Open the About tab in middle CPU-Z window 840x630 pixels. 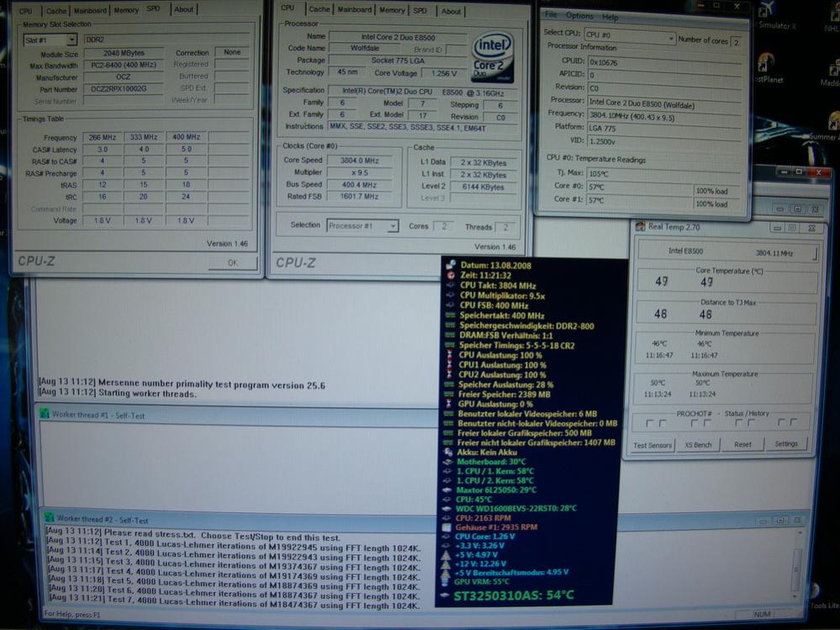[451, 11]
